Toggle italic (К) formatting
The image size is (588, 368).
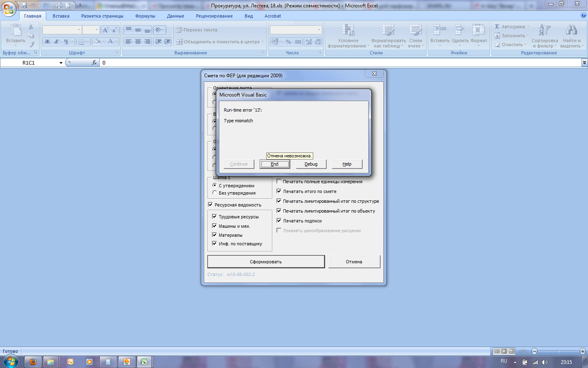(57, 42)
